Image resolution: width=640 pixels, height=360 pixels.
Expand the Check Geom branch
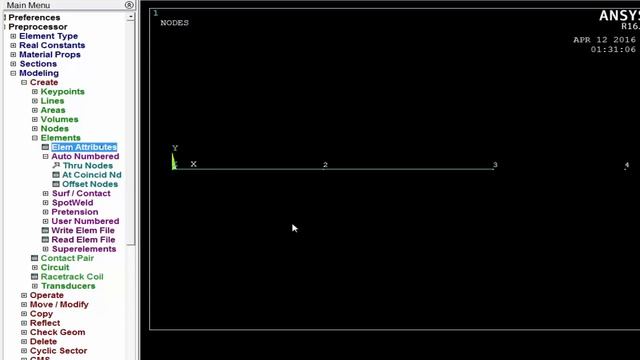24,332
